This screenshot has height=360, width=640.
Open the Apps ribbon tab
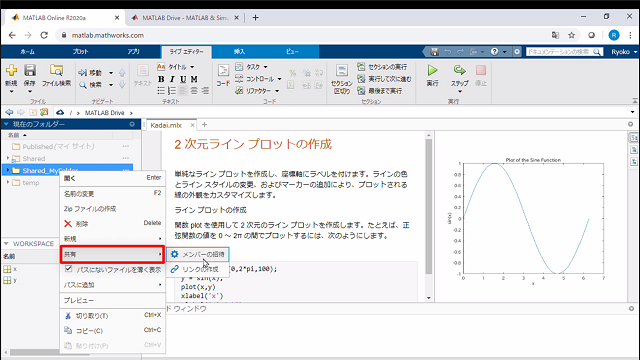133,52
